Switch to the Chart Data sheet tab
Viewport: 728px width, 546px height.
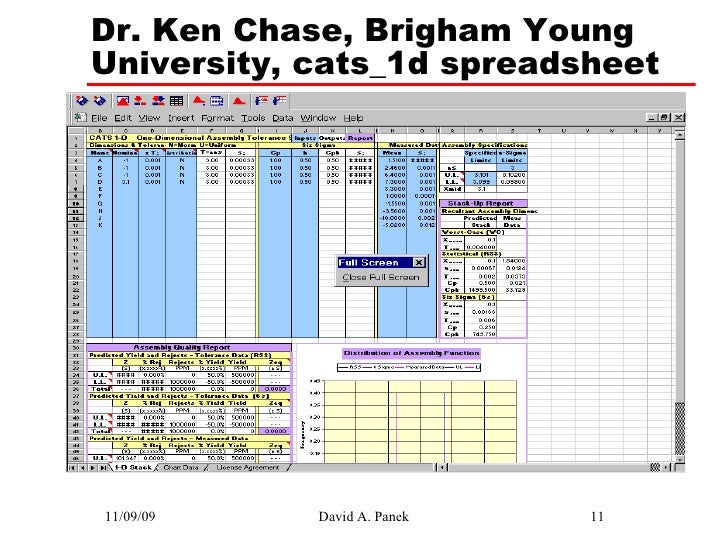(181, 468)
